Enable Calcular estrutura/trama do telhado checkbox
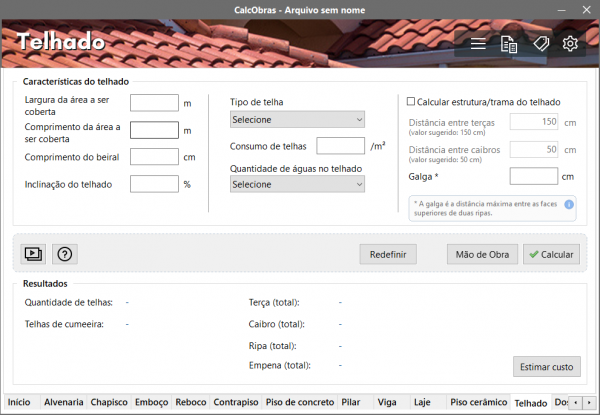This screenshot has height=415, width=600. [x=411, y=102]
